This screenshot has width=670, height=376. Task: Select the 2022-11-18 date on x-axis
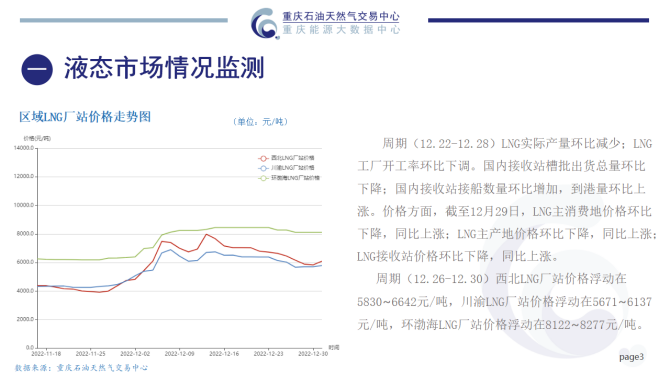coord(46,354)
